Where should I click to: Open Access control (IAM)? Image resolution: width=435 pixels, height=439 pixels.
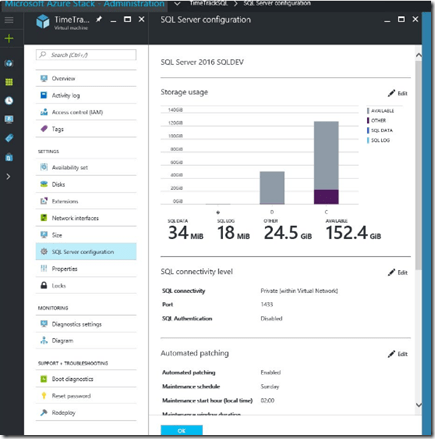(x=86, y=112)
